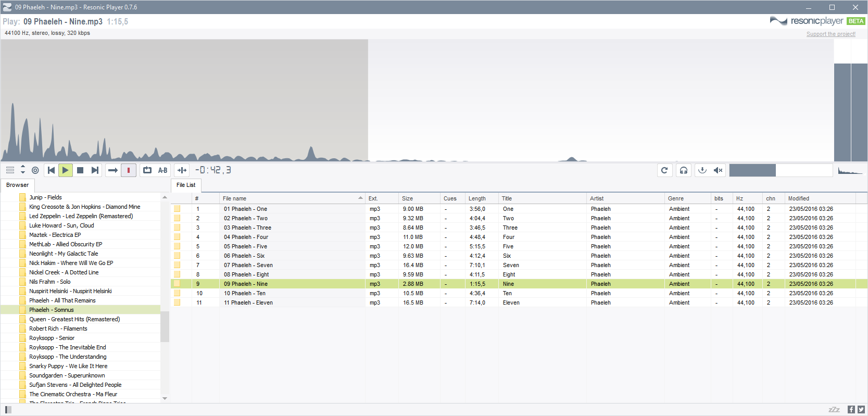Skip to the next track
The height and width of the screenshot is (416, 868).
[x=95, y=170]
